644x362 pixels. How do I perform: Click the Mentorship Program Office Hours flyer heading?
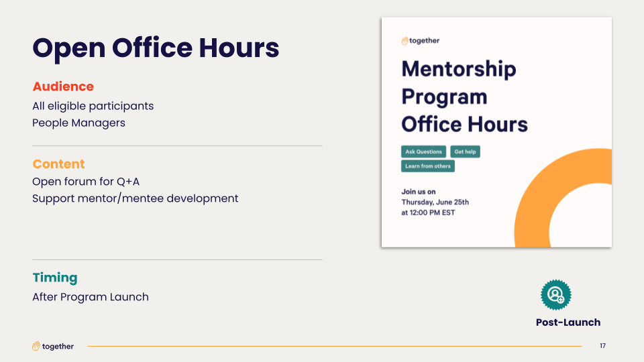click(x=464, y=97)
